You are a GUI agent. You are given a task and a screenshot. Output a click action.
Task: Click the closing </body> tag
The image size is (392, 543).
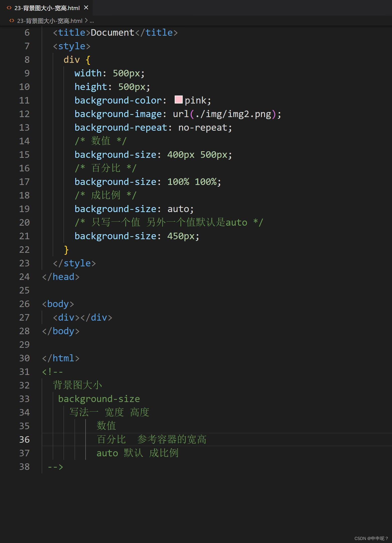click(x=61, y=331)
